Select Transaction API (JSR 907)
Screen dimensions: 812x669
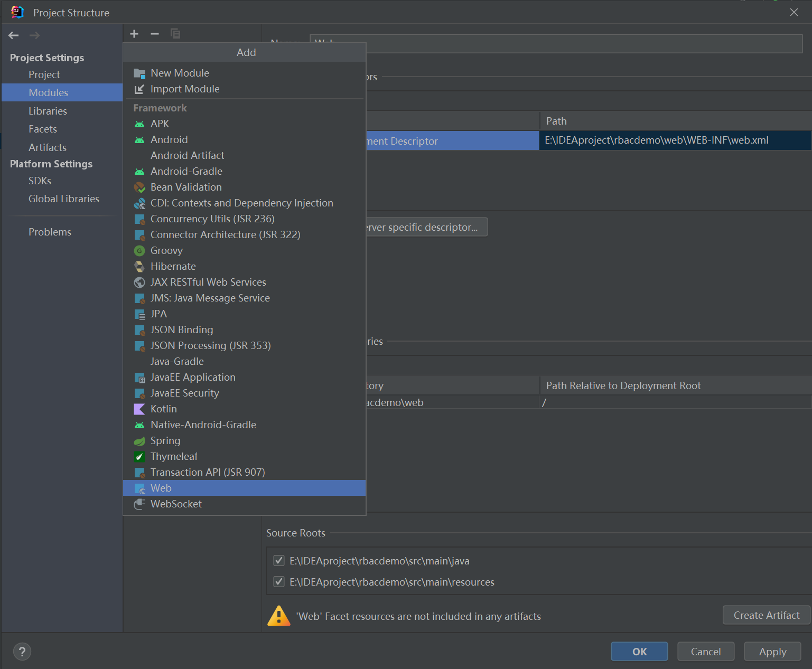click(245, 473)
